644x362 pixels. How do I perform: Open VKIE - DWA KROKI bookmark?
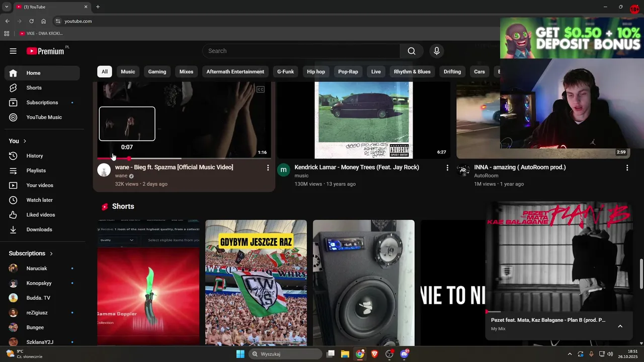pos(41,34)
